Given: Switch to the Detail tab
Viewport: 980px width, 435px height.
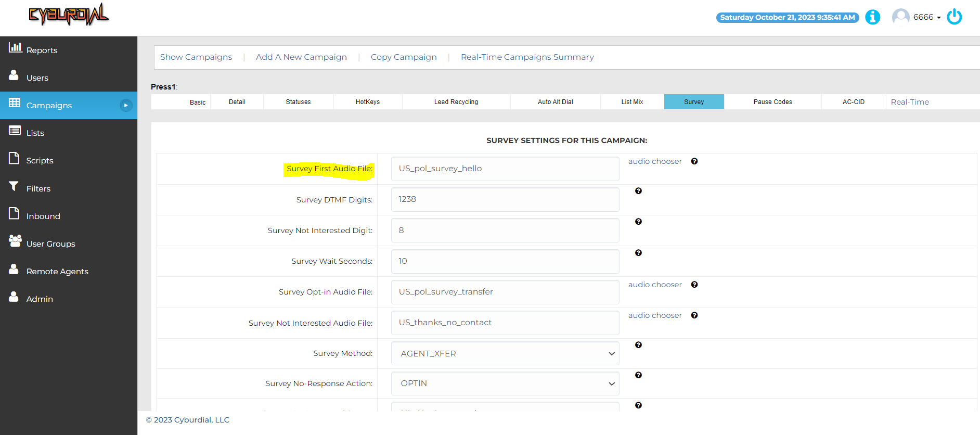Looking at the screenshot, I should point(237,102).
